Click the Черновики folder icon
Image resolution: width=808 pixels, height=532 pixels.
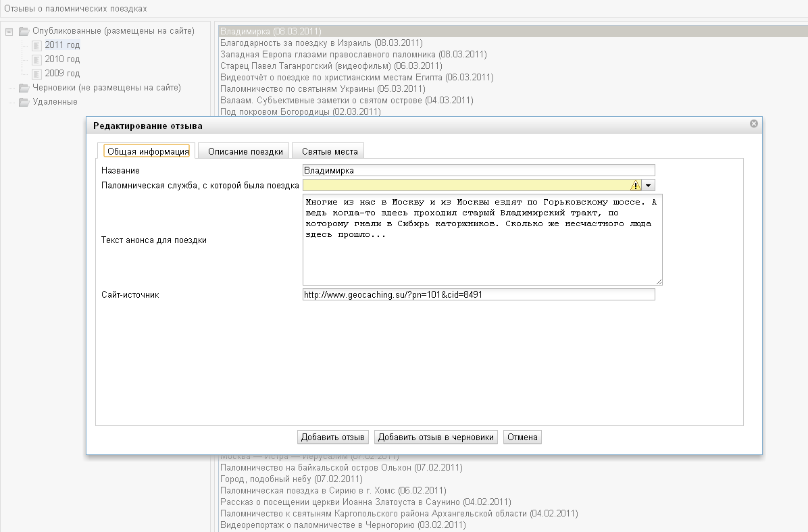coord(24,88)
